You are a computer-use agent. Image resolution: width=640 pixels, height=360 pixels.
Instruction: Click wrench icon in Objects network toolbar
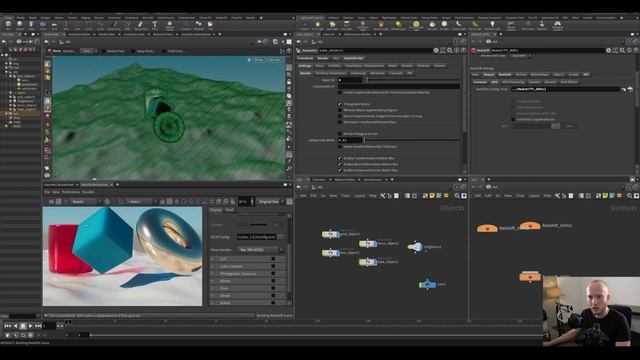click(382, 196)
